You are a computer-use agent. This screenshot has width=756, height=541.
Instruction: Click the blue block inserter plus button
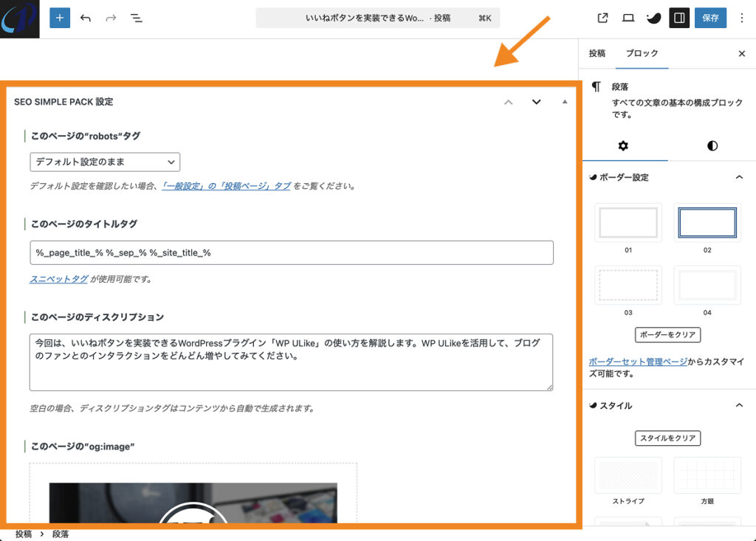[x=60, y=18]
